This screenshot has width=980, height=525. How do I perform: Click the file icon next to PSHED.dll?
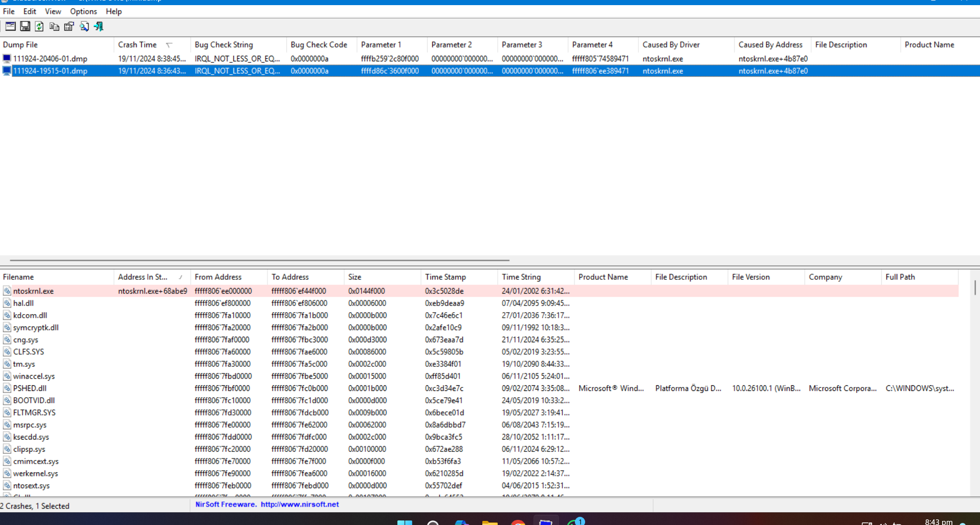click(7, 388)
